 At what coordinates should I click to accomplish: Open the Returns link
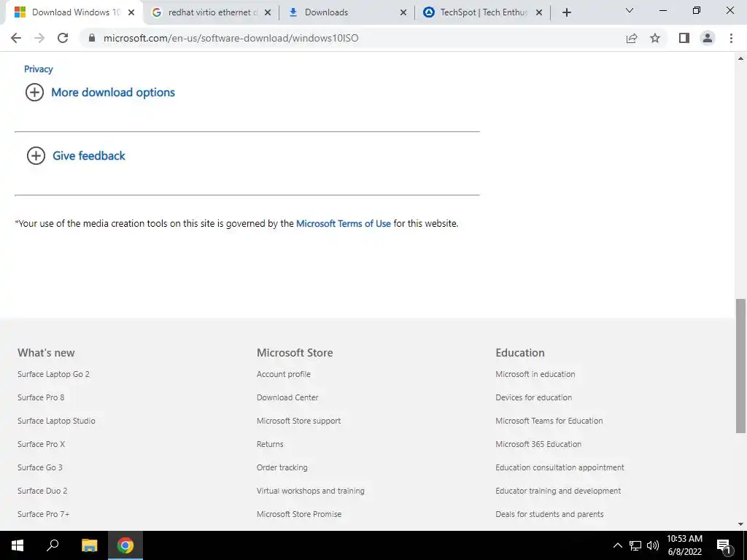tap(270, 444)
